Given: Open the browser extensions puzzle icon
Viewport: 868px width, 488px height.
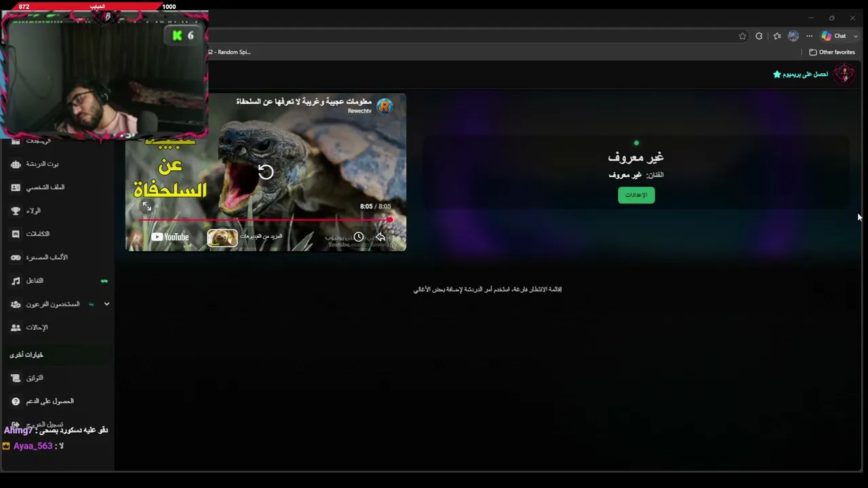Looking at the screenshot, I should tap(759, 36).
